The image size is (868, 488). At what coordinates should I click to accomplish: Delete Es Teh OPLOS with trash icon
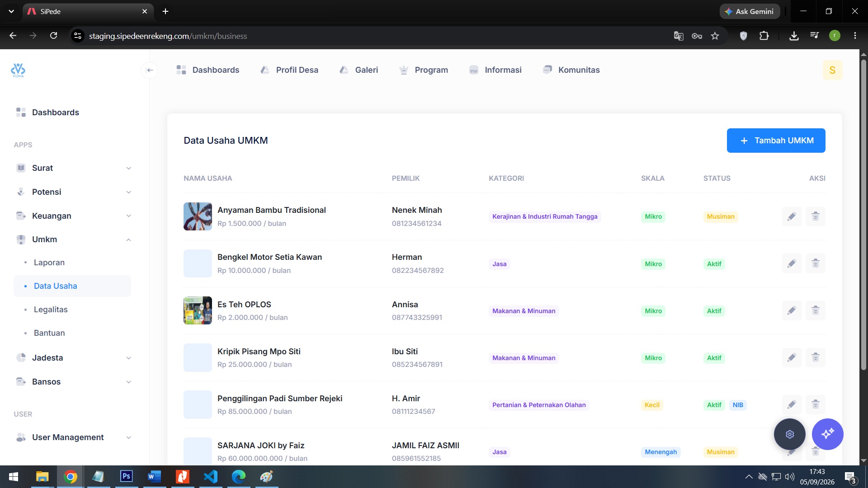[815, 310]
